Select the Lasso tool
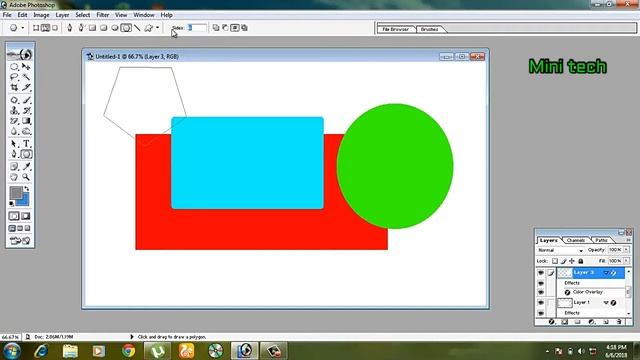The width and height of the screenshot is (640, 360). [x=14, y=77]
